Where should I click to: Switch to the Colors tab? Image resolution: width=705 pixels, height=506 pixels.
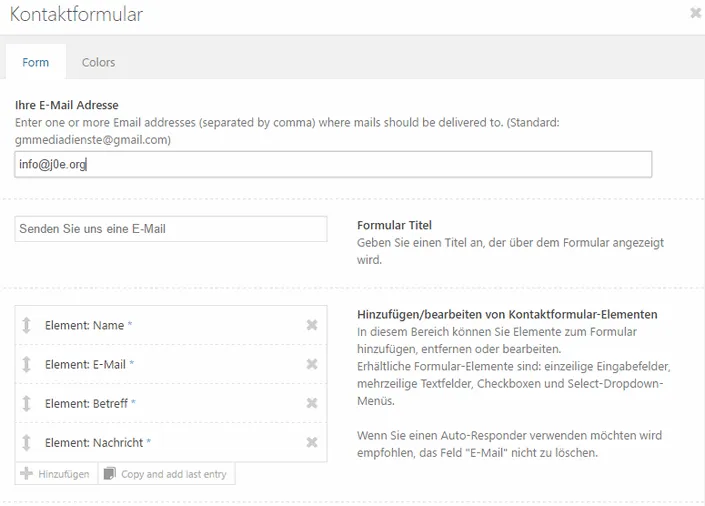(x=98, y=62)
